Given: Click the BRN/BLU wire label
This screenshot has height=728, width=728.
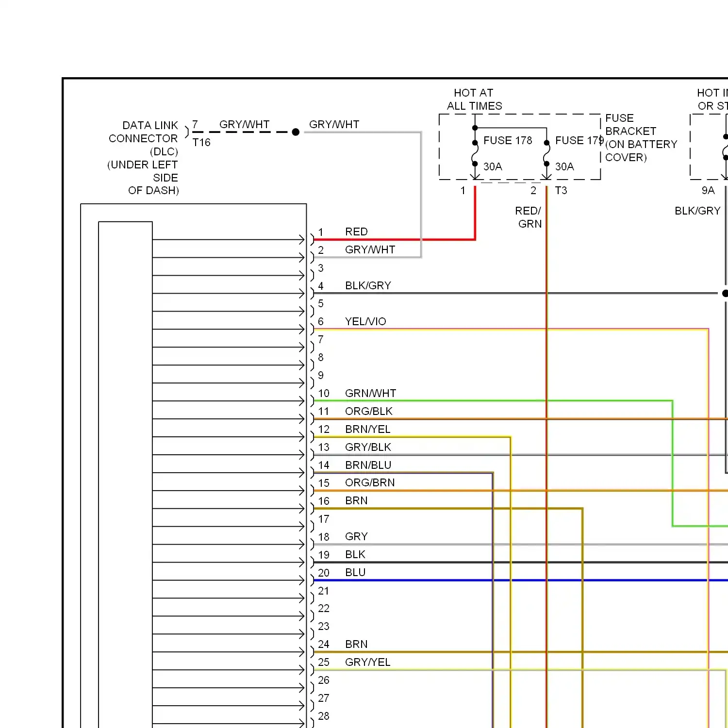Looking at the screenshot, I should 368,465.
